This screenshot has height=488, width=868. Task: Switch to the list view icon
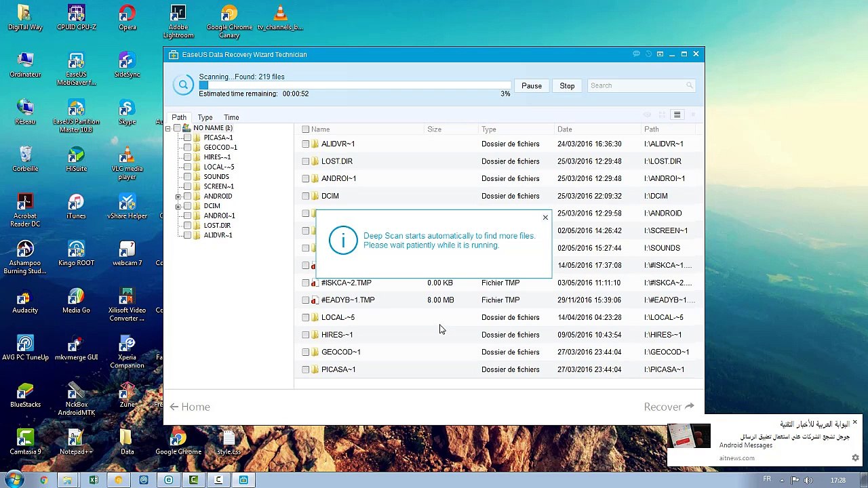coord(677,115)
